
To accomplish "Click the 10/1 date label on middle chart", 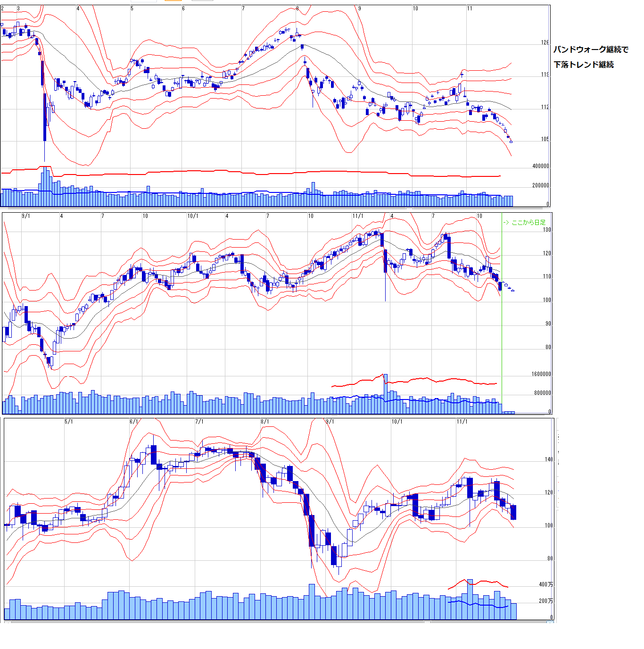I will pos(193,216).
